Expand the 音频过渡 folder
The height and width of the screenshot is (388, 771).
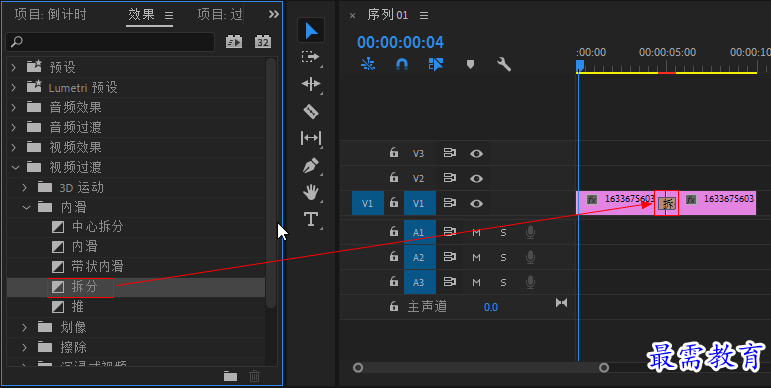point(14,127)
